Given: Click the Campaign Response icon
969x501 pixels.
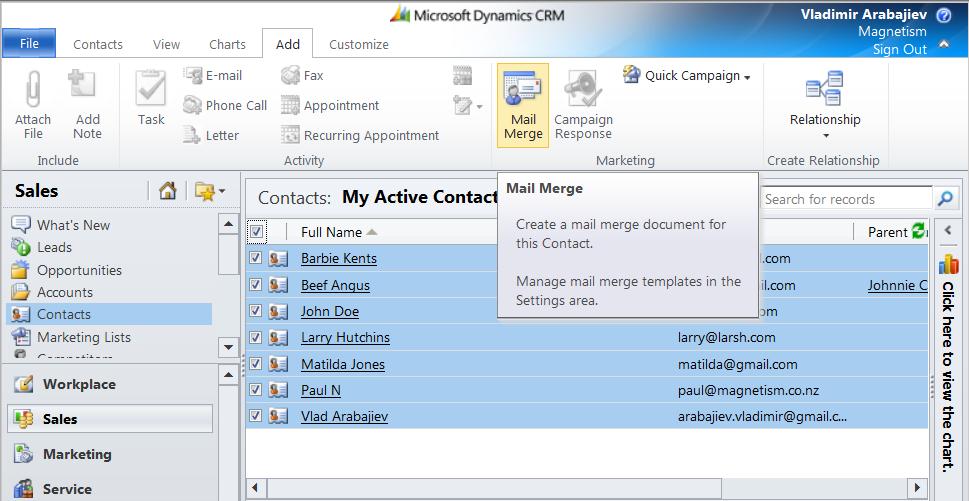Looking at the screenshot, I should (583, 89).
